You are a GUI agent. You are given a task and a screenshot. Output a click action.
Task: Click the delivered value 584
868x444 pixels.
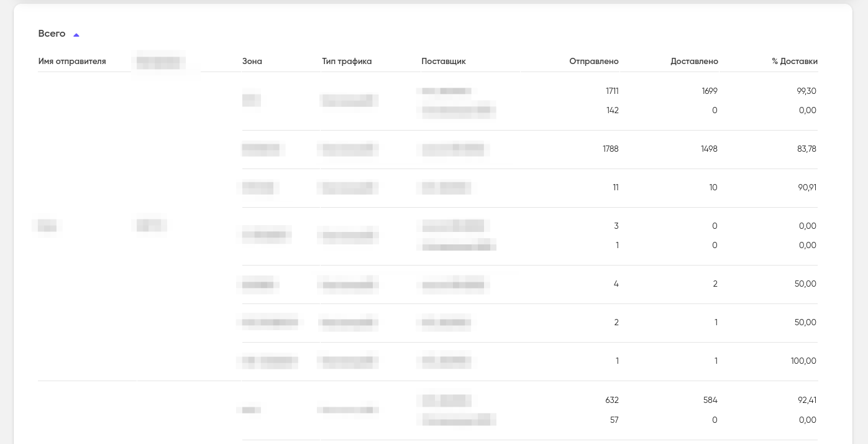click(x=710, y=400)
